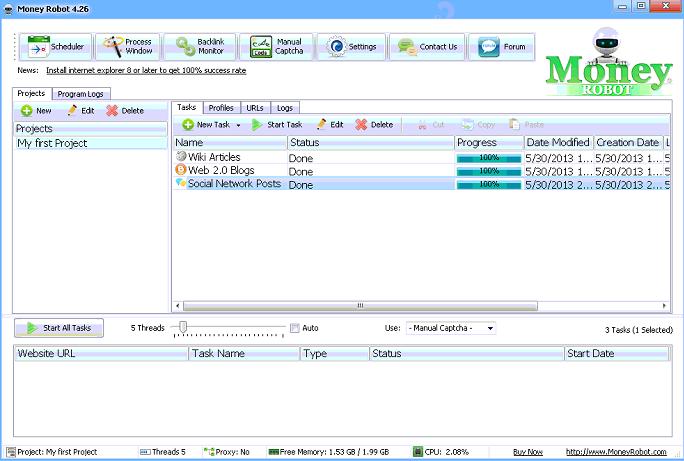The image size is (684, 461).
Task: Click Social Network Posts progress bar
Action: point(489,184)
